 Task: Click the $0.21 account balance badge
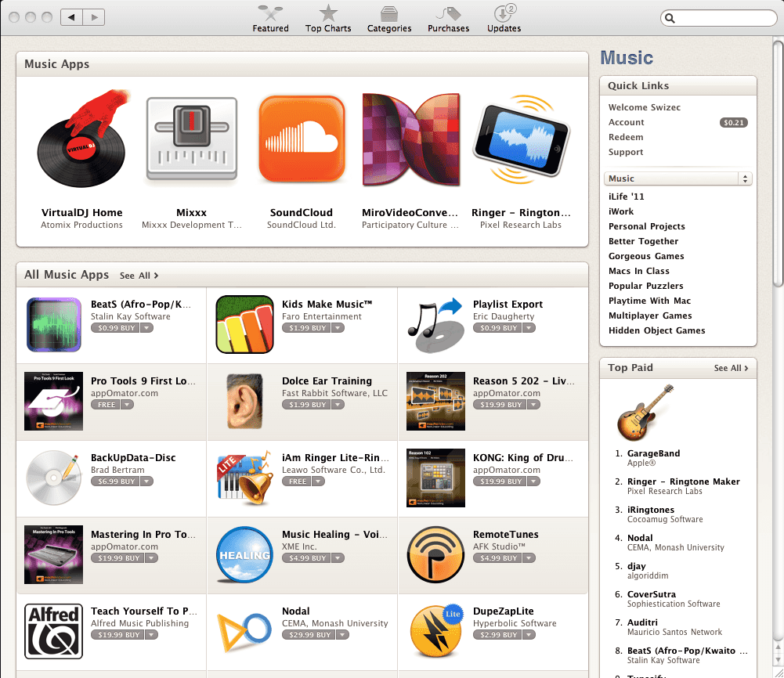coord(734,122)
